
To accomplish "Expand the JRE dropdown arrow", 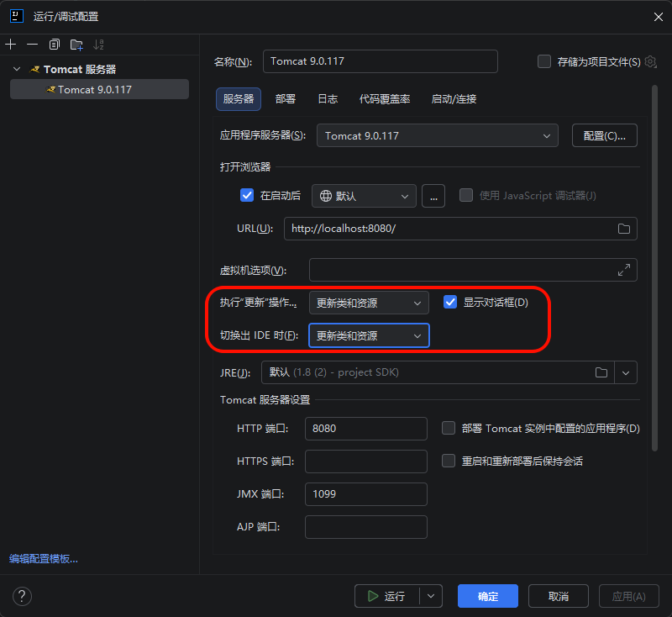I will click(x=626, y=372).
